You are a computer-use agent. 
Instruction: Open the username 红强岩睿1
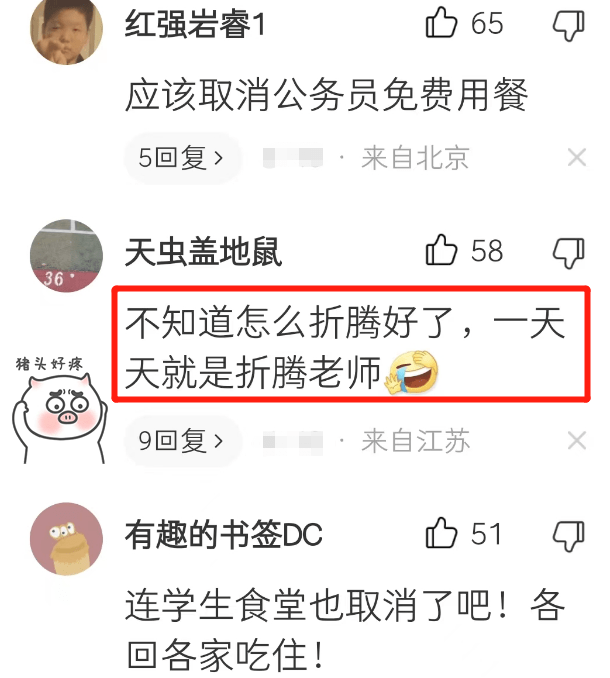click(x=195, y=24)
